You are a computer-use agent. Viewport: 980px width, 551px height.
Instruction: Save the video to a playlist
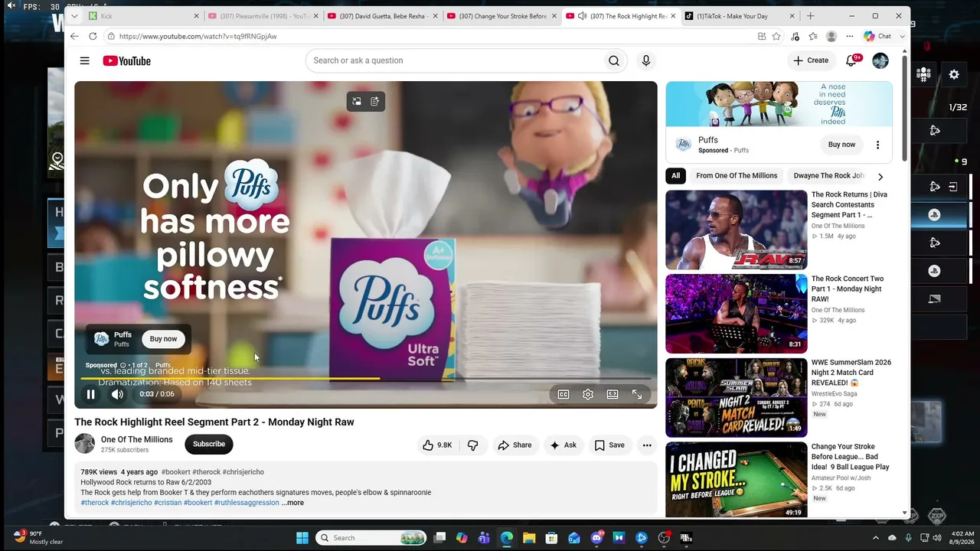click(609, 445)
